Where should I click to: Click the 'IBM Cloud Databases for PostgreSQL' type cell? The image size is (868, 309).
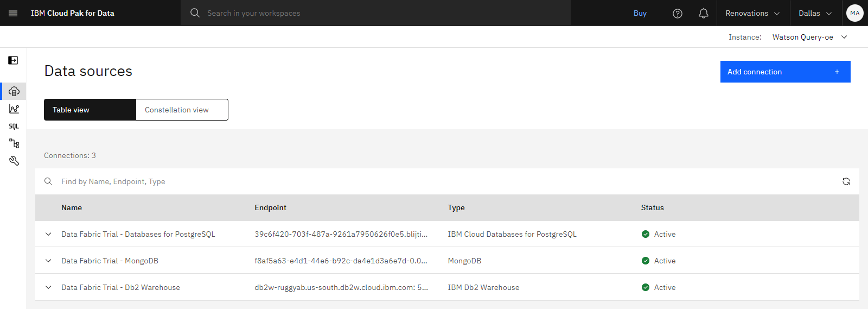512,234
